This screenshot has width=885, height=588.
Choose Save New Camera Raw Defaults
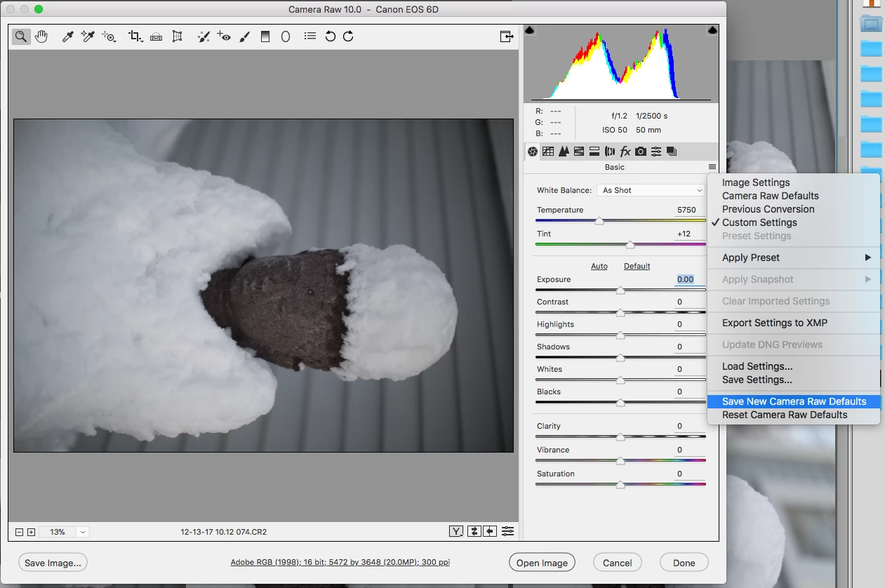click(x=794, y=401)
